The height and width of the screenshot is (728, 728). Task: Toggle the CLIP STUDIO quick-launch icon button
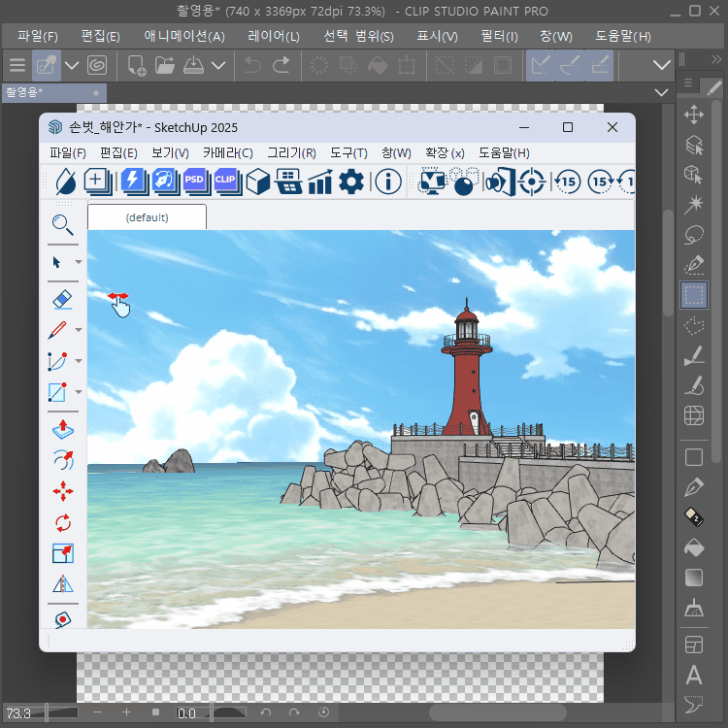tap(97, 65)
